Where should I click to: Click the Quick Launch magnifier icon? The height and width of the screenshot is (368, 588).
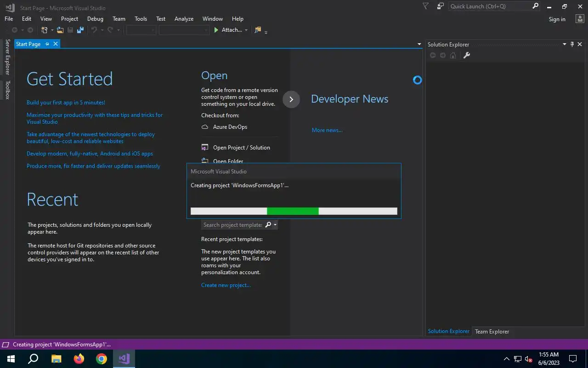pyautogui.click(x=535, y=6)
